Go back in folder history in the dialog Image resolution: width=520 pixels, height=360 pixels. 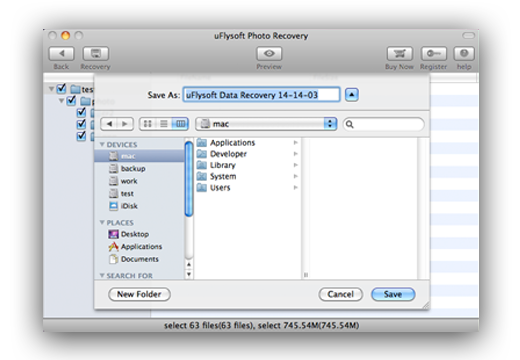coord(109,124)
